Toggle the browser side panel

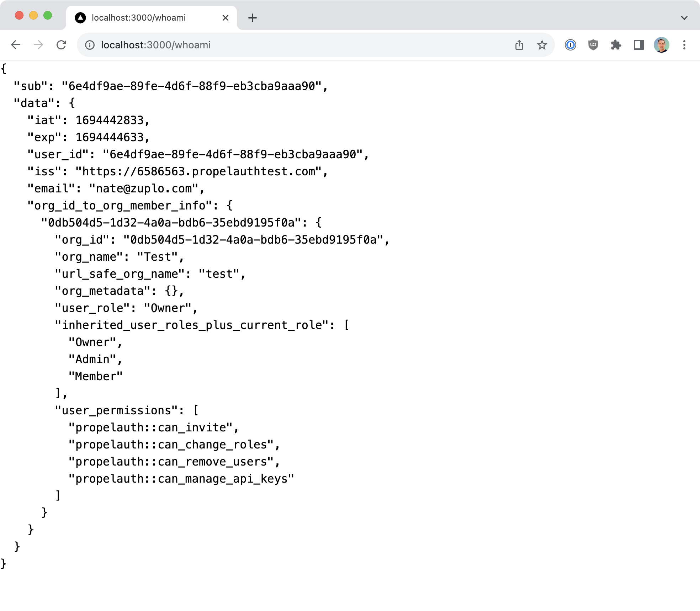(x=638, y=45)
